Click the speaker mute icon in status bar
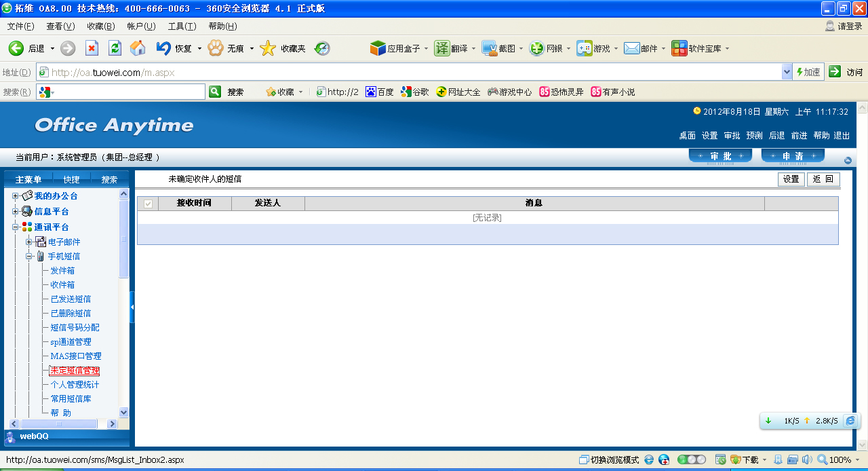The width and height of the screenshot is (868, 471). tap(807, 459)
